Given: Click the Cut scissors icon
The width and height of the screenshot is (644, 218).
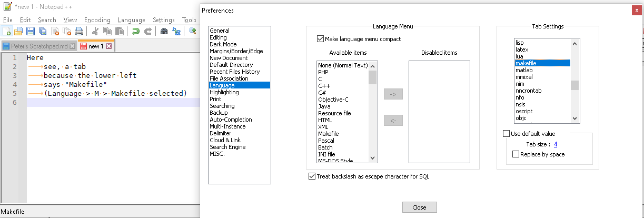Looking at the screenshot, I should [95, 31].
